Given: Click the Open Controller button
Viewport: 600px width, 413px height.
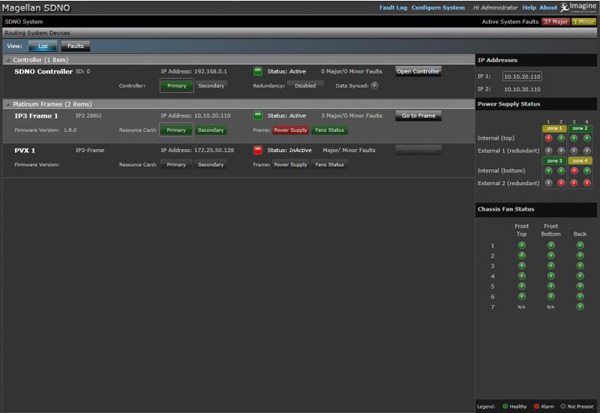Looking at the screenshot, I should [x=418, y=71].
